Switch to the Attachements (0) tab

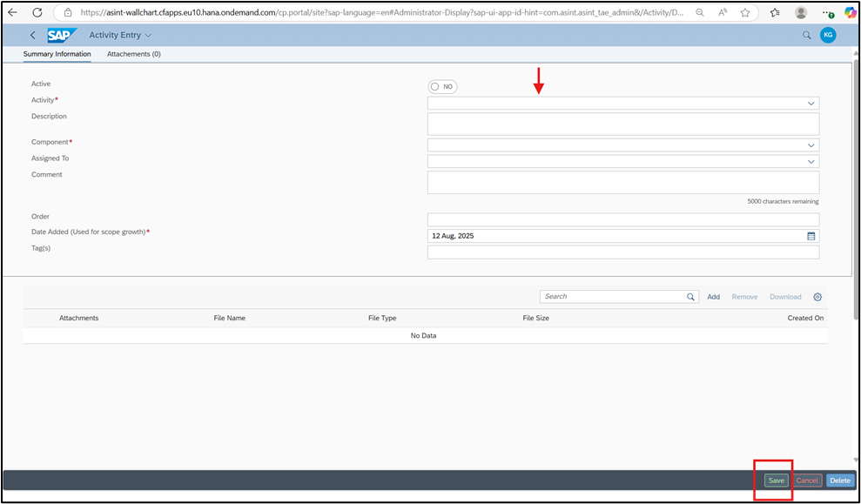[x=134, y=54]
